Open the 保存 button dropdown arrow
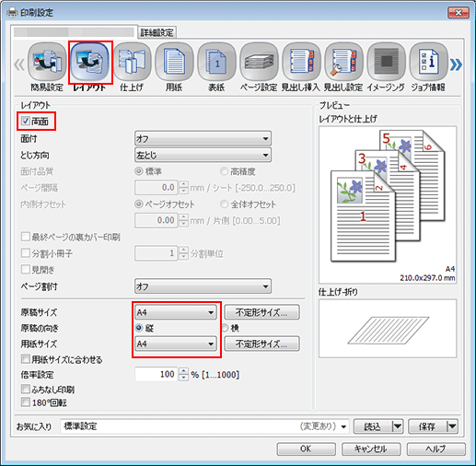The height and width of the screenshot is (466, 476). [452, 426]
